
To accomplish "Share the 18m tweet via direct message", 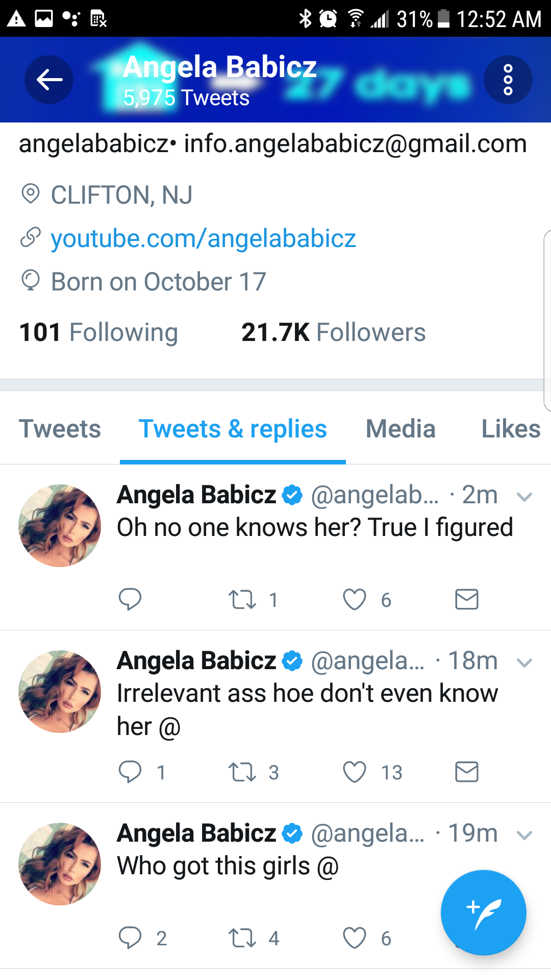I will point(466,772).
